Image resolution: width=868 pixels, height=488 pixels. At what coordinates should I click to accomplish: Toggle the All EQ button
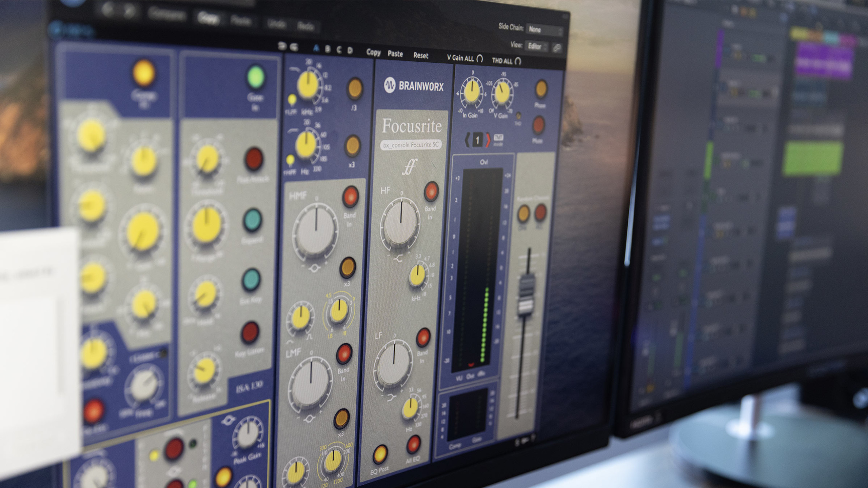tap(414, 444)
